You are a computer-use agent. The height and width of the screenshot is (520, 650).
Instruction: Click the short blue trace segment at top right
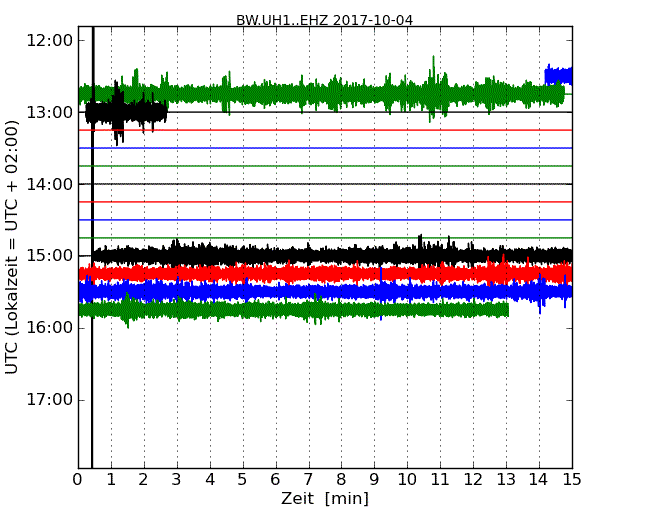[x=558, y=75]
